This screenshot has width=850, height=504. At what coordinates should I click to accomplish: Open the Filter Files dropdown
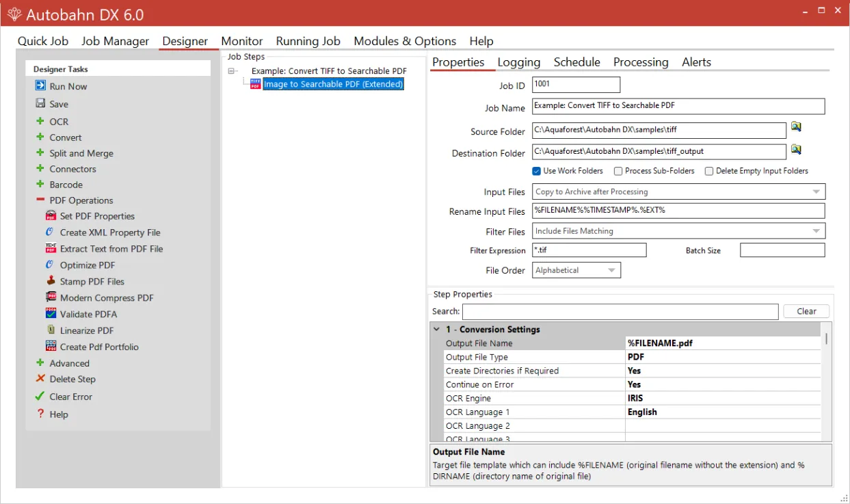point(816,231)
